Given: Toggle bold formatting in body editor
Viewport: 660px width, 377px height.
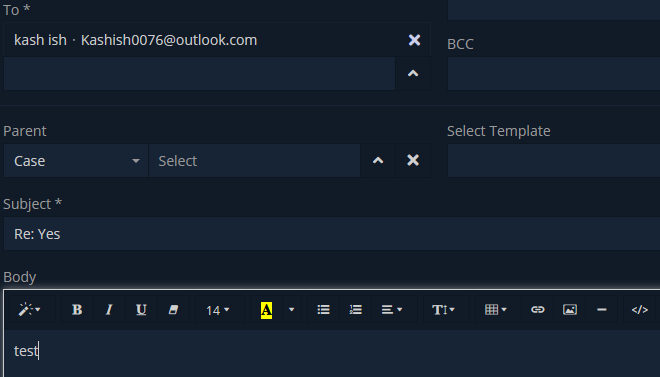Looking at the screenshot, I should pos(77,310).
